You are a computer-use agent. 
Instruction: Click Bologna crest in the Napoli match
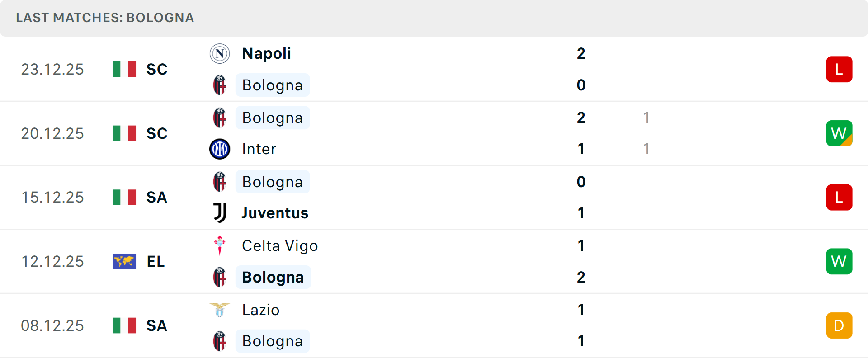click(x=220, y=85)
